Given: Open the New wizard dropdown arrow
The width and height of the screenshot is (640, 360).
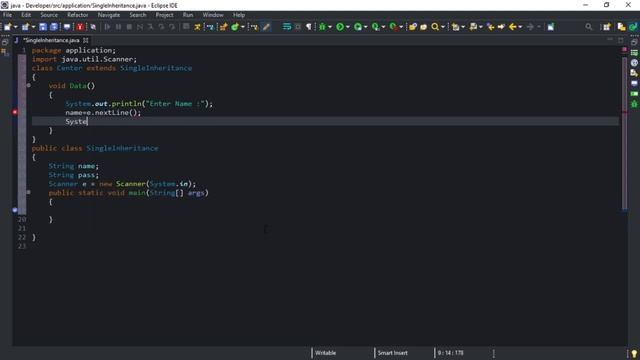Looking at the screenshot, I should coord(16,27).
